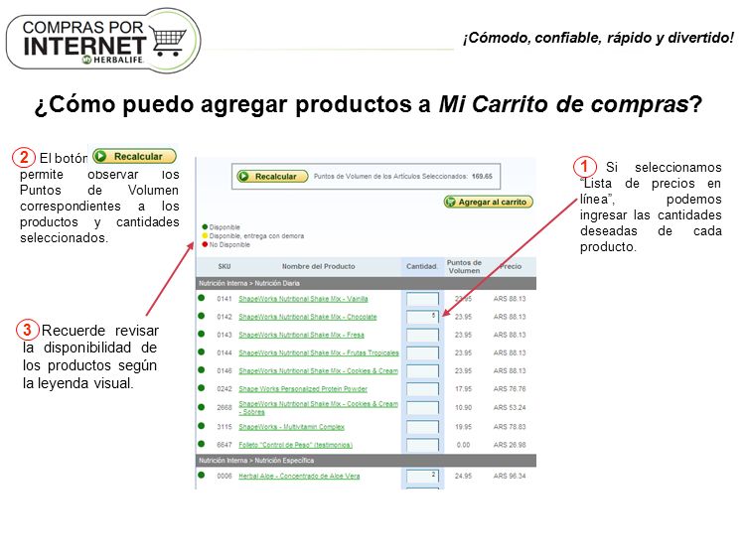This screenshot has width=747, height=560.
Task: Click price ARS 76.76 for Protein Powder
Action: [510, 389]
